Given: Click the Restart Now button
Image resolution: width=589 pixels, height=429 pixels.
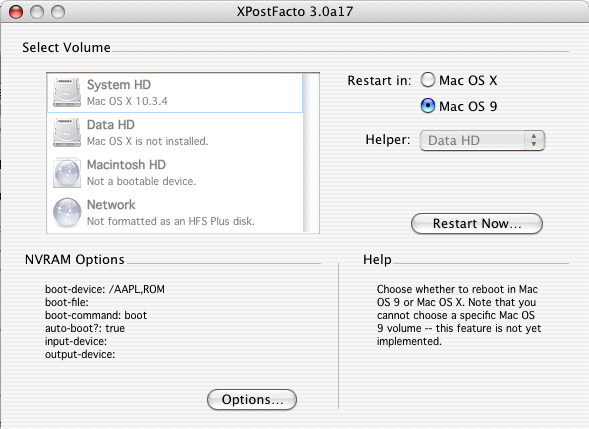Looking at the screenshot, I should point(477,224).
